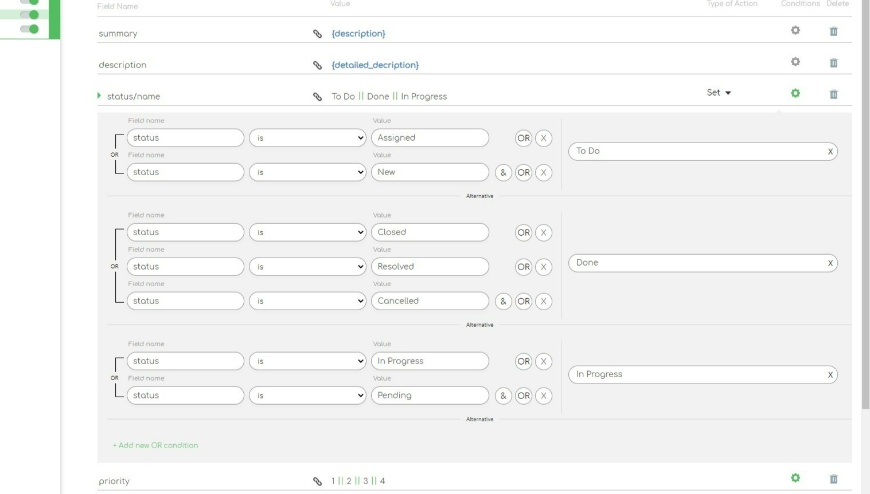Open operator dropdown for Resolved condition
Viewport: 870px width, 494px height.
click(307, 267)
